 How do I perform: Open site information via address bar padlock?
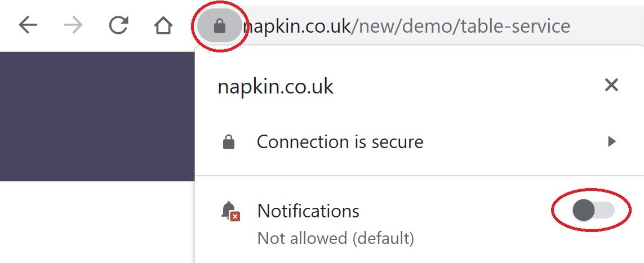[x=220, y=26]
